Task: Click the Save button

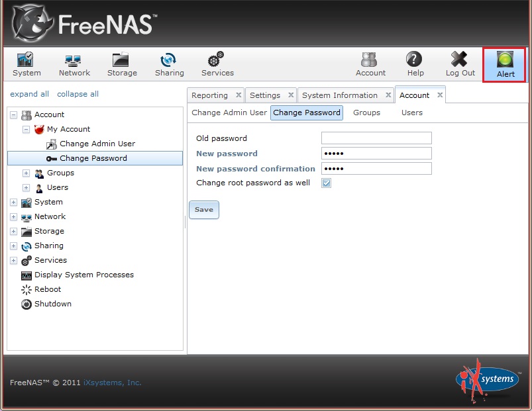Action: point(204,210)
